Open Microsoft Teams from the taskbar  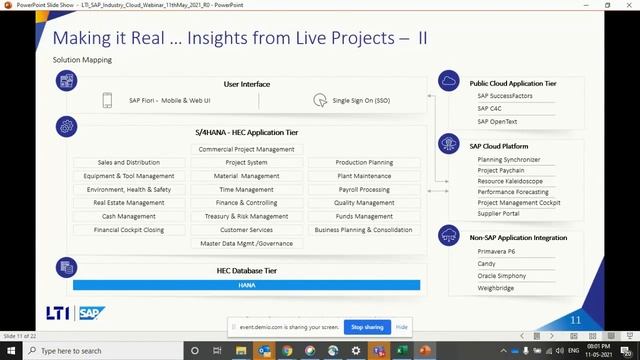(379, 351)
